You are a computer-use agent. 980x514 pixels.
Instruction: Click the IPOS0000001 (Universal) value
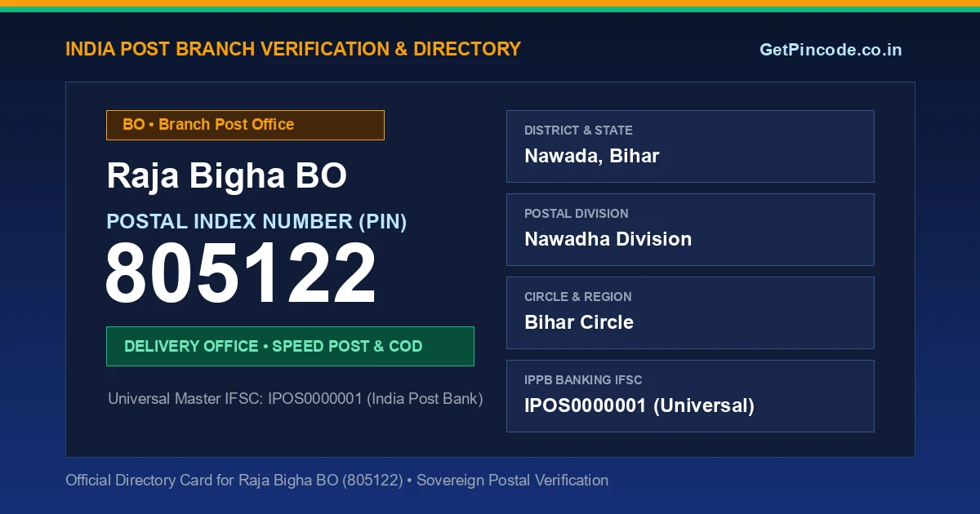pos(639,405)
